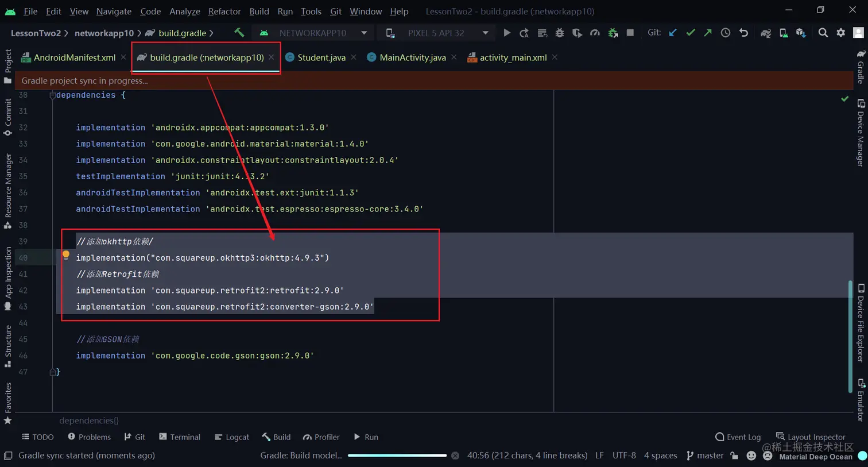The image size is (868, 467).
Task: Run the app with the play icon
Action: click(x=507, y=33)
